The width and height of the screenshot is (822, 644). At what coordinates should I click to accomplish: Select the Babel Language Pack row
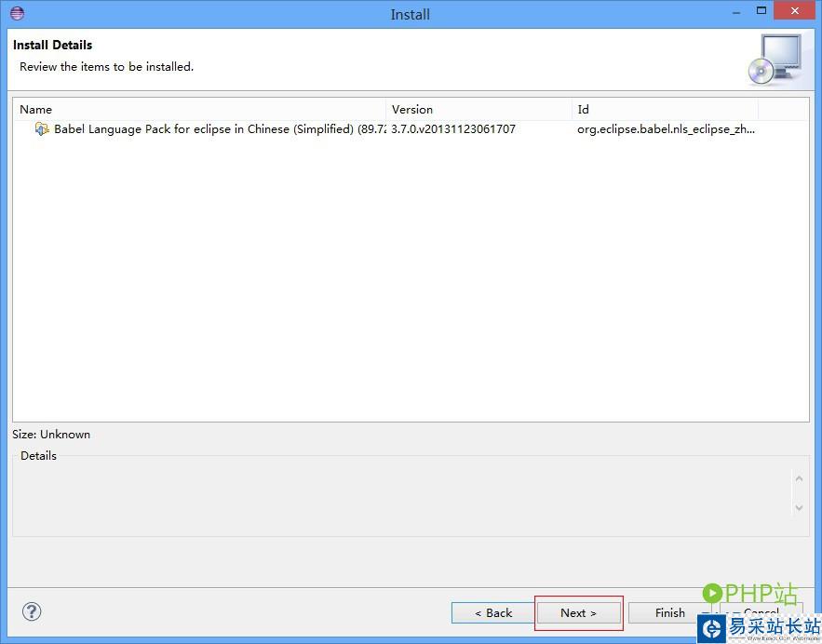pyautogui.click(x=411, y=129)
